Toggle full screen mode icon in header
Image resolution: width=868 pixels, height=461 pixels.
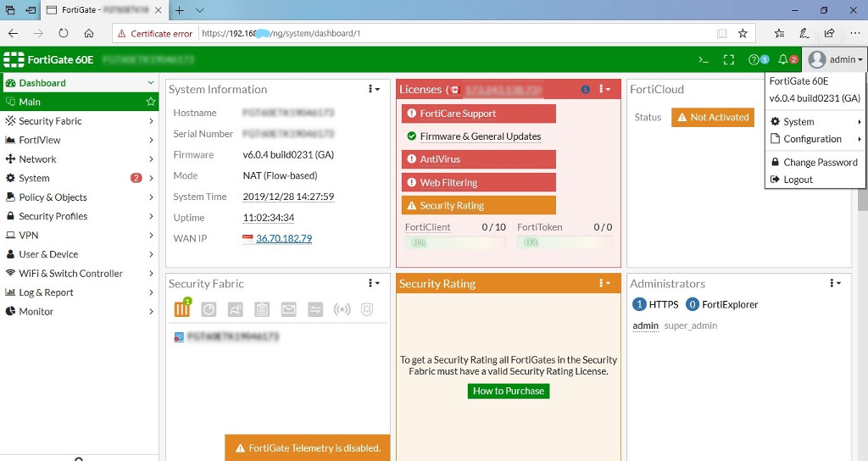click(729, 60)
